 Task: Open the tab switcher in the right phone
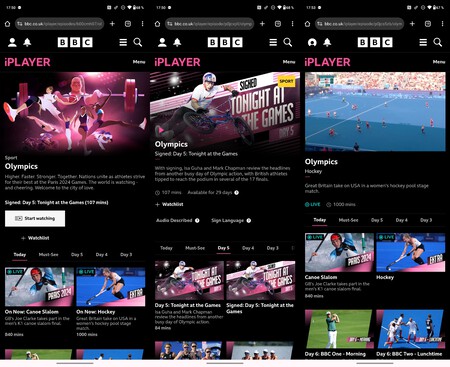tap(428, 24)
